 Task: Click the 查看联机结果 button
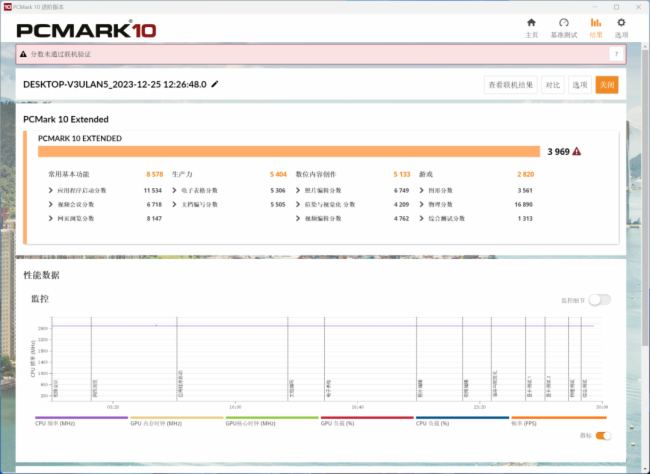(x=511, y=85)
